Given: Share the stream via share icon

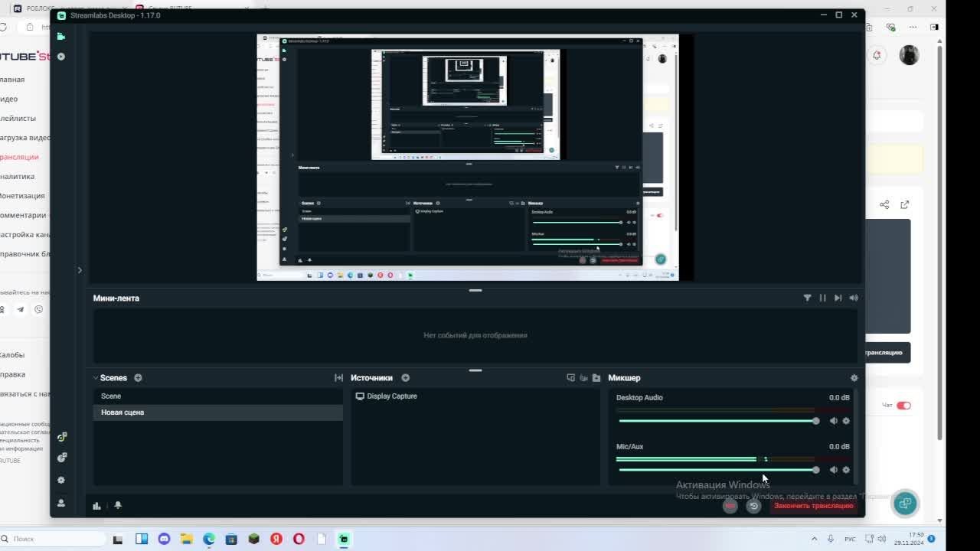Looking at the screenshot, I should [884, 204].
